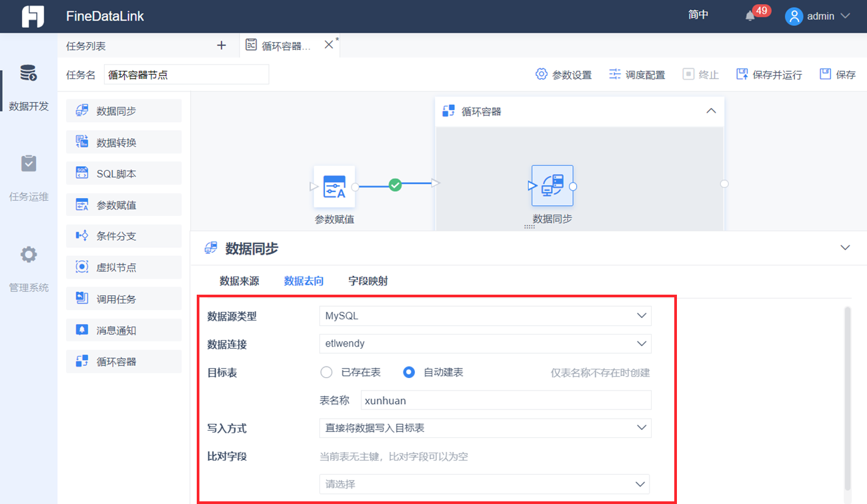
Task: Switch to the 数据来源 tab
Action: [x=239, y=281]
